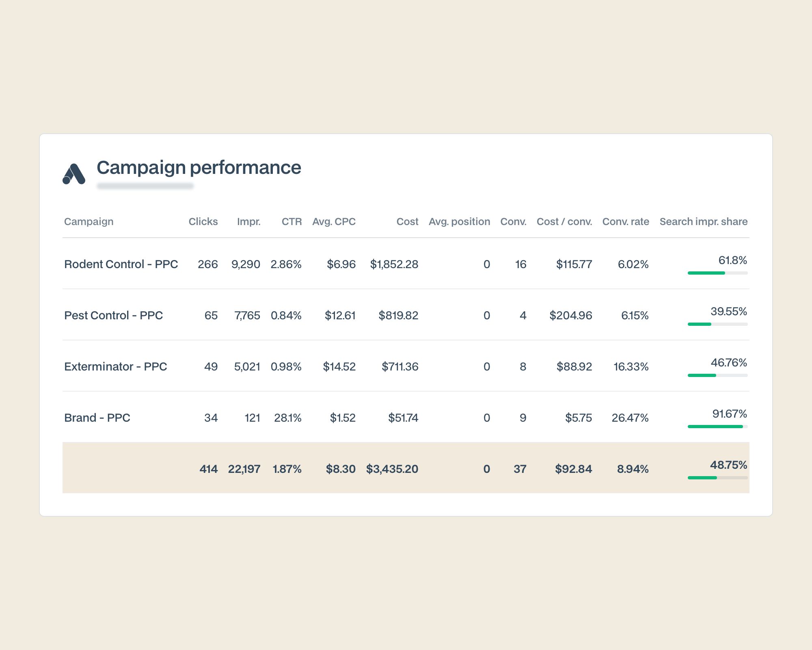Click the 46.76% impression share bar
Screen dimensions: 812x650
(718, 375)
